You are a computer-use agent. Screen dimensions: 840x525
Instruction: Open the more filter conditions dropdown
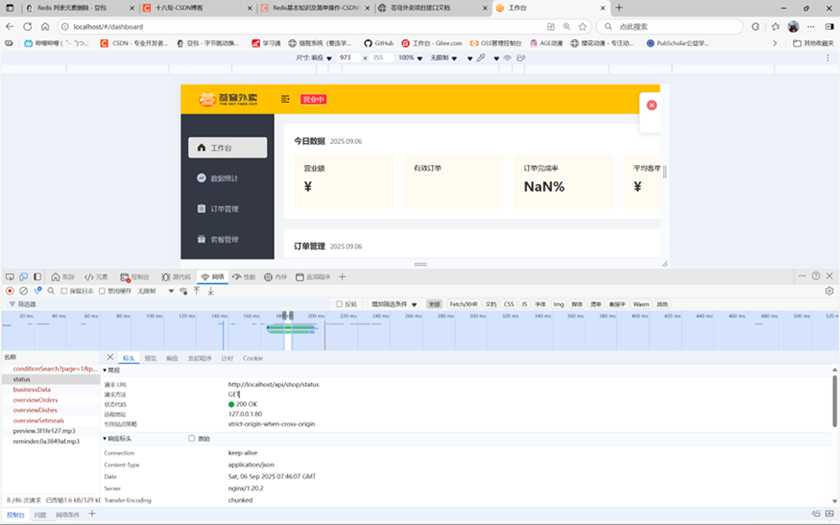394,304
